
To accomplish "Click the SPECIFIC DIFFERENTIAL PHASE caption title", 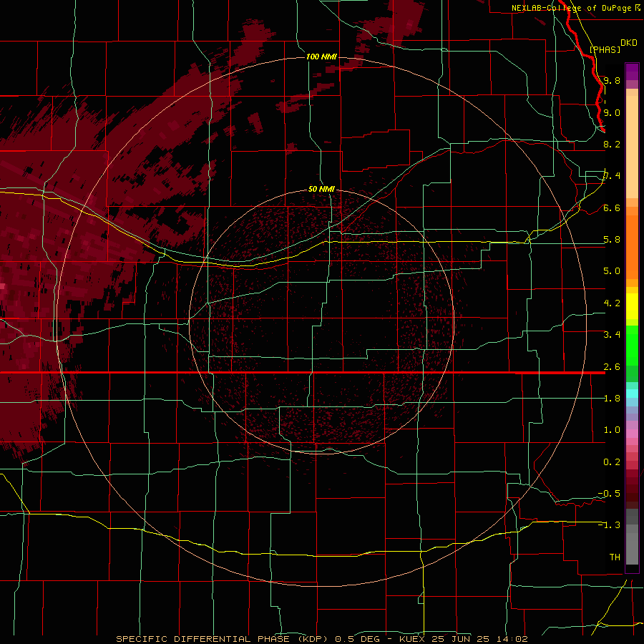I will coord(223,639).
